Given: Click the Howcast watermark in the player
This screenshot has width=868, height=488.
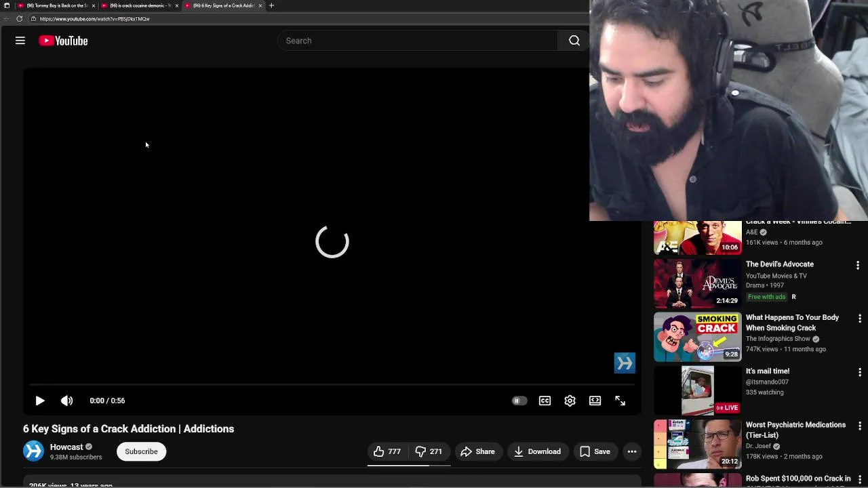Looking at the screenshot, I should pyautogui.click(x=625, y=363).
